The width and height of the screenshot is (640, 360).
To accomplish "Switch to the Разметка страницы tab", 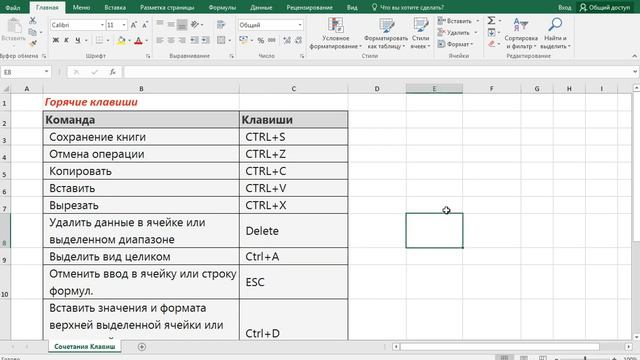I will [x=167, y=7].
